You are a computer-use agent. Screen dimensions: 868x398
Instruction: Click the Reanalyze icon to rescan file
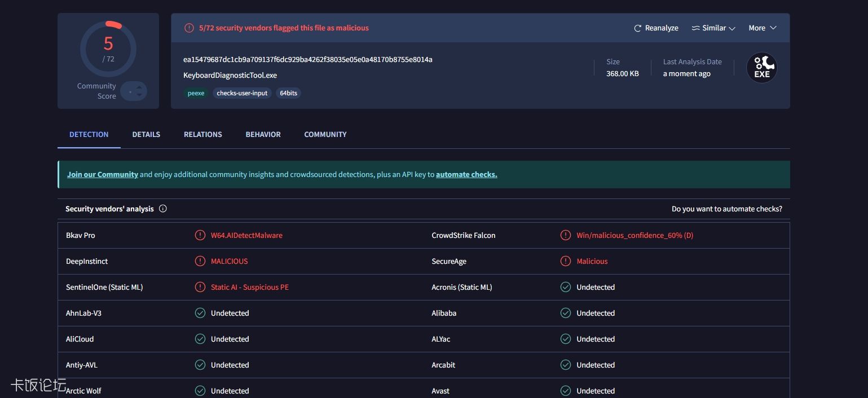tap(638, 28)
